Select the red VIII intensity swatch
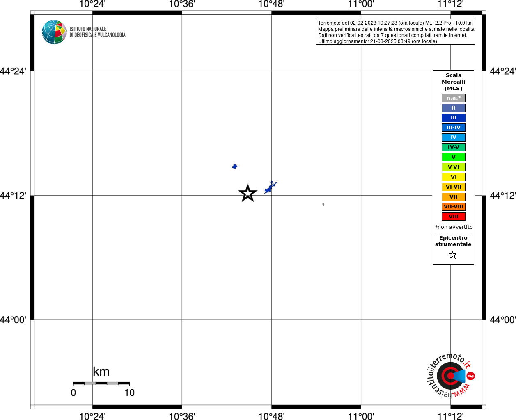The image size is (516, 420). click(x=454, y=217)
